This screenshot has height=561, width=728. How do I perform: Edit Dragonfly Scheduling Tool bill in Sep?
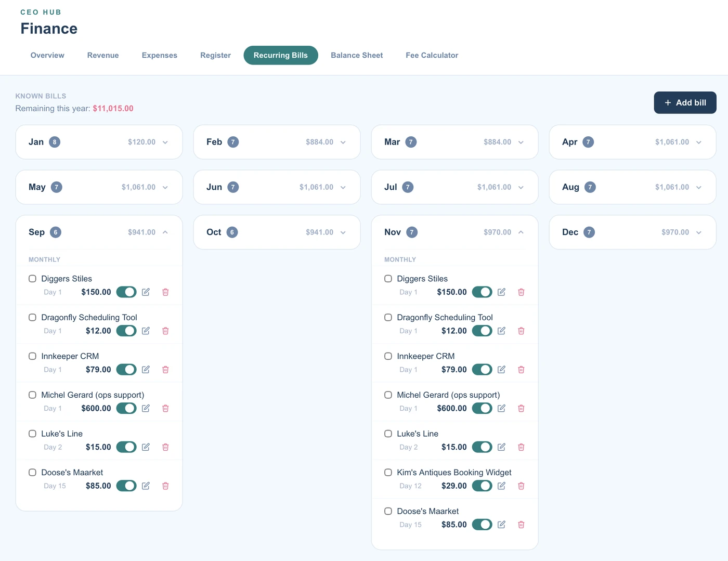tap(146, 331)
